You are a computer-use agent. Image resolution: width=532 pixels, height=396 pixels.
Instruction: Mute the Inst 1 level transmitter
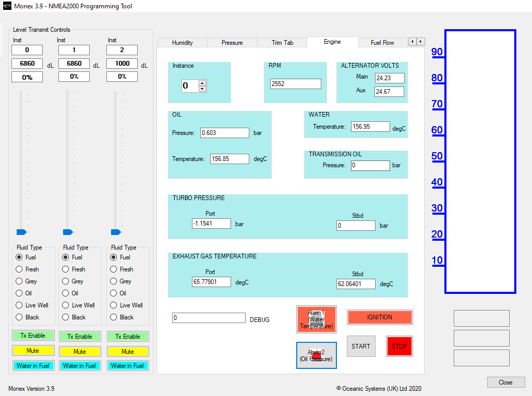80,352
